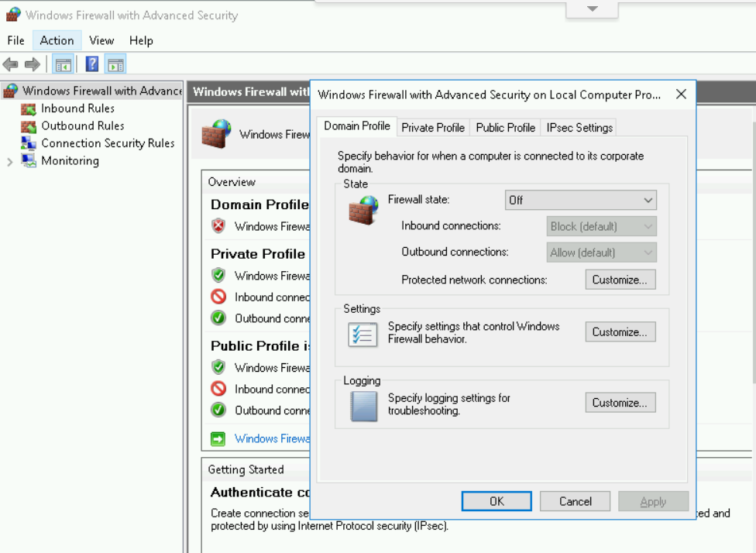Click the green arrow icon beside Windows Firewall link
The width and height of the screenshot is (756, 553).
click(x=218, y=438)
